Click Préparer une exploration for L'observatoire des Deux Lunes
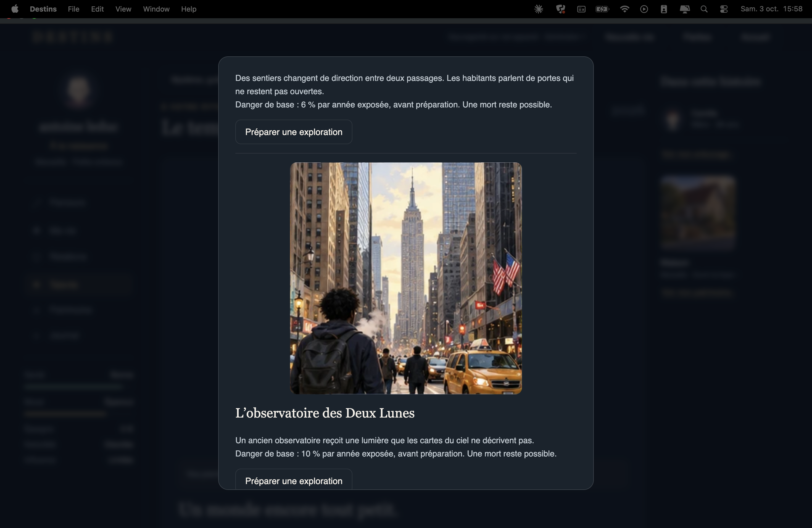This screenshot has width=812, height=528. (294, 479)
